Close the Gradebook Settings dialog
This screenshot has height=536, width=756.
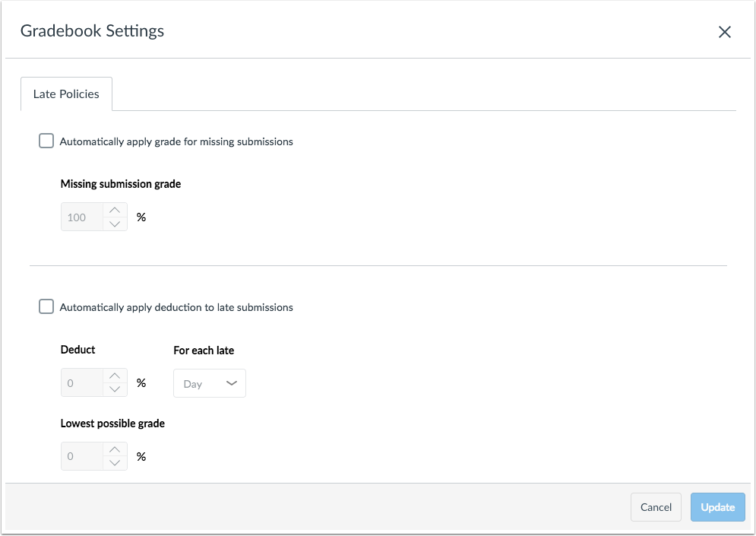pos(724,32)
